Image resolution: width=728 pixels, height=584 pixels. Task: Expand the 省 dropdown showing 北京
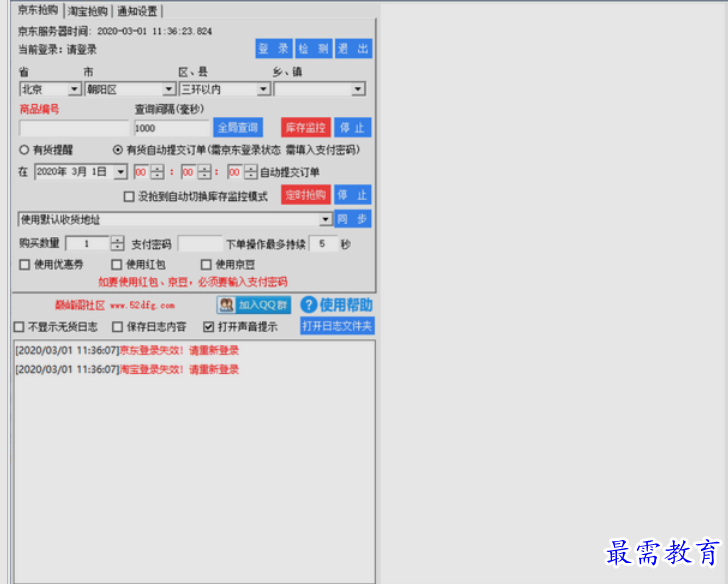(74, 89)
